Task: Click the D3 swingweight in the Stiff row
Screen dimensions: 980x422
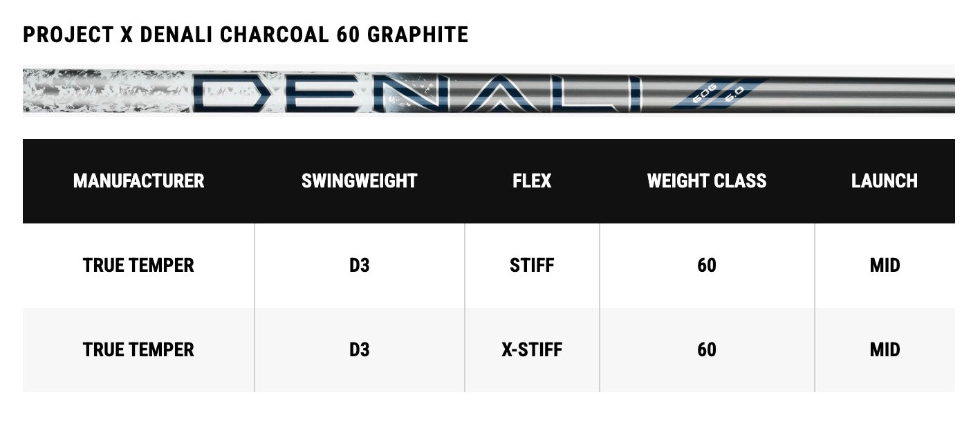Action: pos(359,266)
